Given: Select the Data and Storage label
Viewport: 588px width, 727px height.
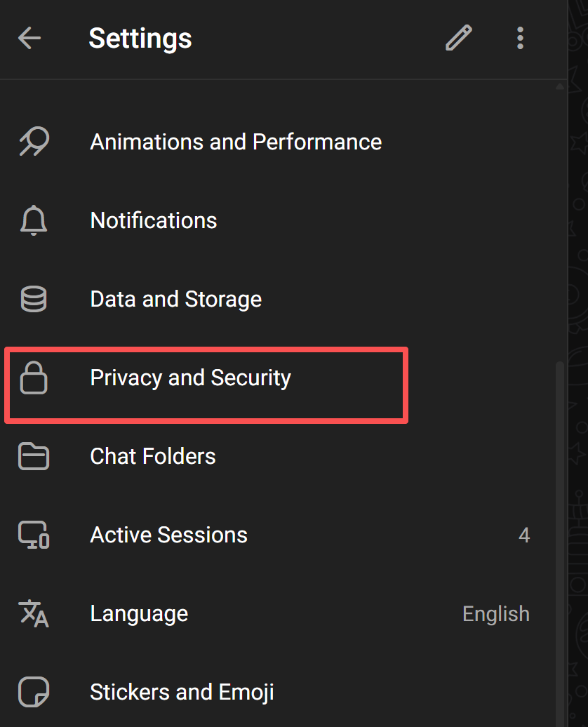Looking at the screenshot, I should (176, 299).
